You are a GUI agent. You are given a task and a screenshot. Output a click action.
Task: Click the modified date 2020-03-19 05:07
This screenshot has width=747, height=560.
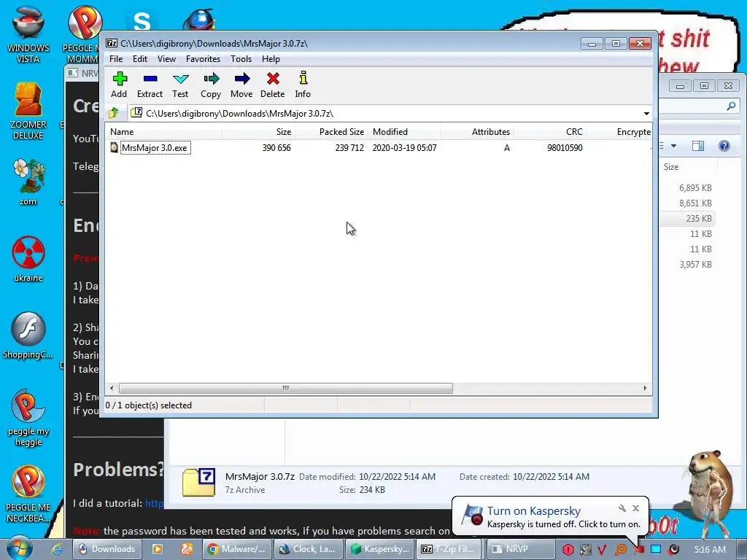(x=404, y=147)
